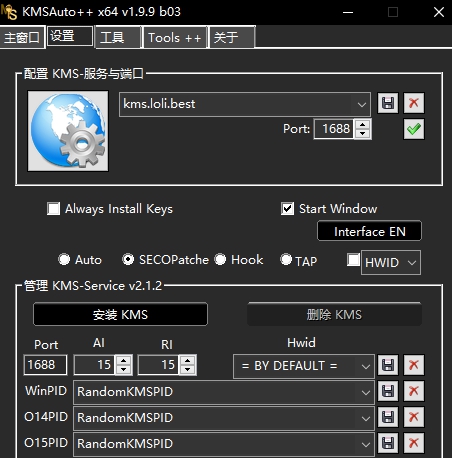Image resolution: width=452 pixels, height=458 pixels.
Task: Click the KMS-Service Port field 1688
Action: 45,365
